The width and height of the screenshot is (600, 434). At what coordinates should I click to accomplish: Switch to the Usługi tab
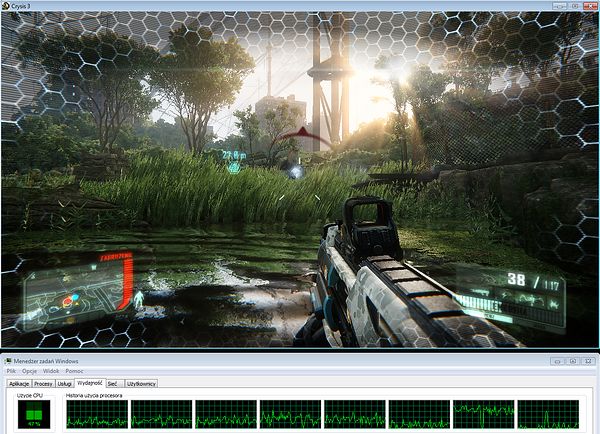(65, 383)
